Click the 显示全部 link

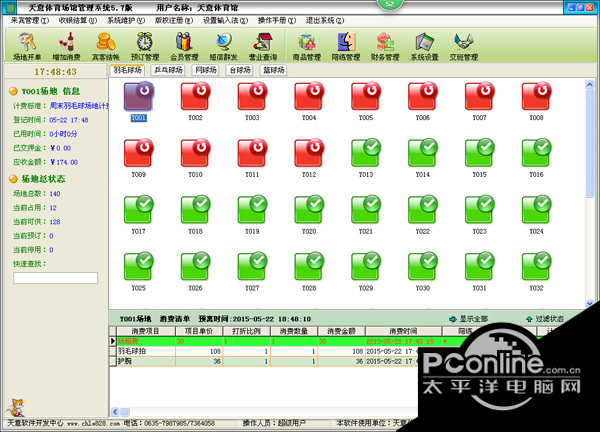468,319
